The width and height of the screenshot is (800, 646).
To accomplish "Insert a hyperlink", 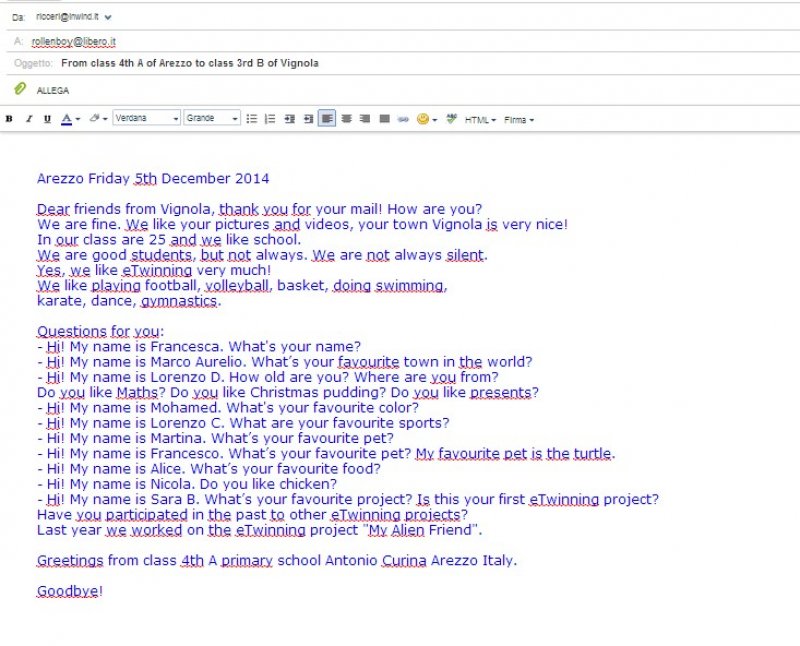I will click(x=403, y=119).
